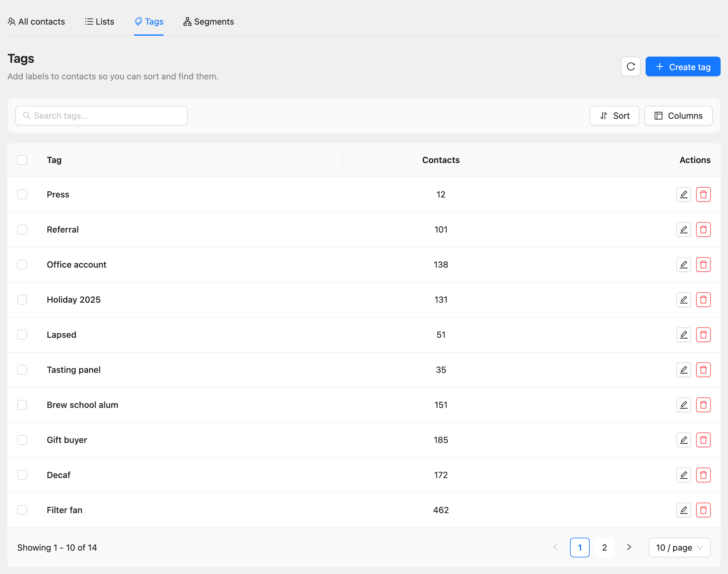
Task: Delete the Filter fan tag
Action: (703, 510)
